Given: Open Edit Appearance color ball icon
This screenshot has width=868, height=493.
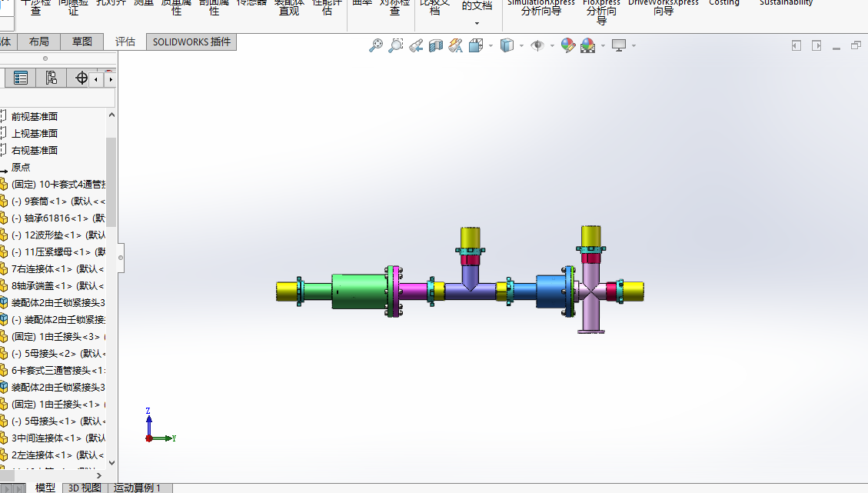Looking at the screenshot, I should [x=568, y=45].
